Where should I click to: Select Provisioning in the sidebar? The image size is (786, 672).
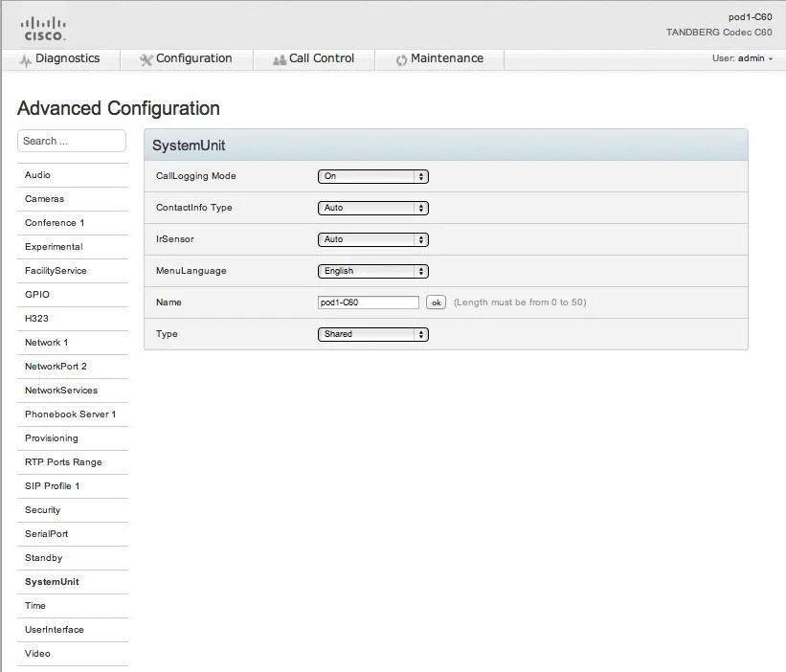click(73, 438)
